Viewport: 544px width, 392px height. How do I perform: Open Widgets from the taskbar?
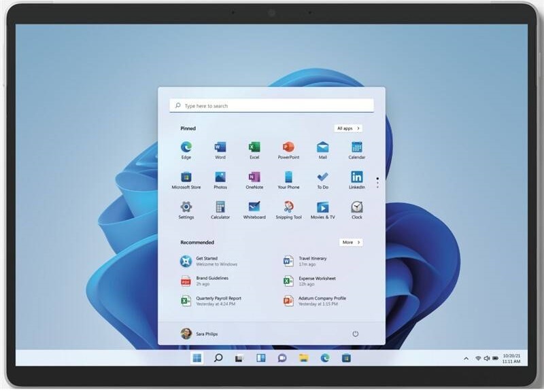[x=261, y=358]
